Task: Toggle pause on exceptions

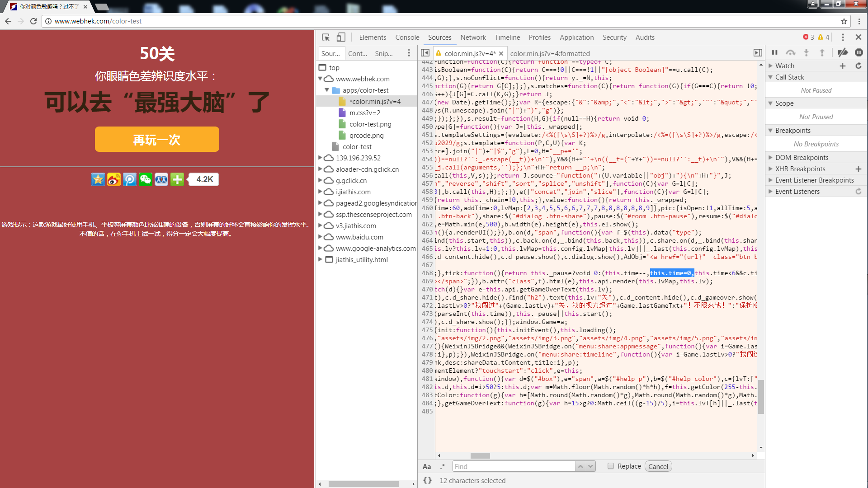Action: pos(859,53)
